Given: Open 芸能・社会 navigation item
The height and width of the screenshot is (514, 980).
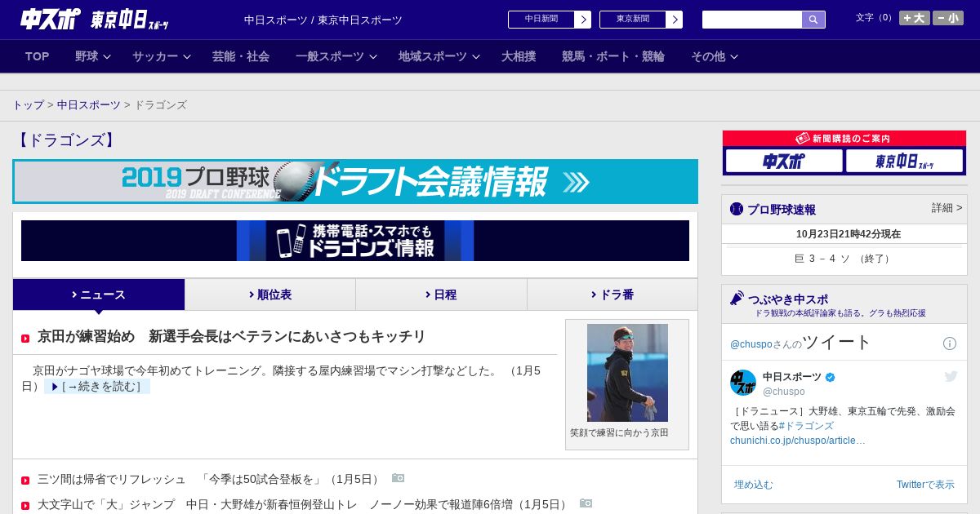Looking at the screenshot, I should (x=241, y=56).
